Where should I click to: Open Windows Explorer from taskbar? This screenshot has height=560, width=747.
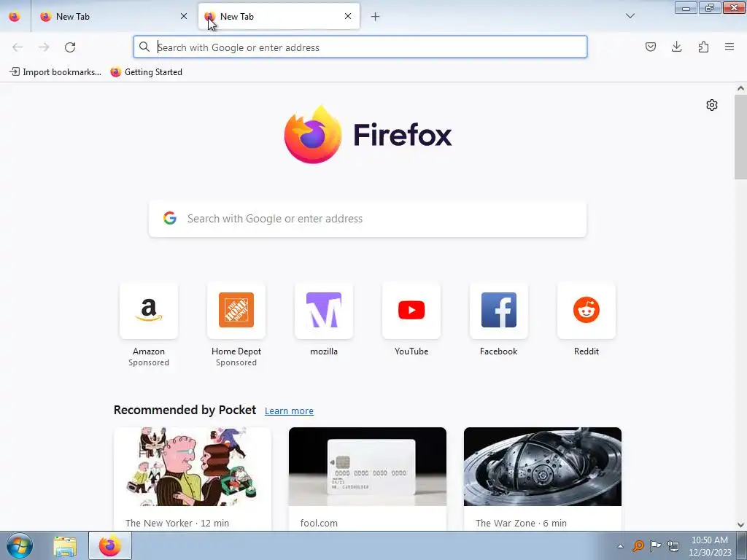[65, 546]
